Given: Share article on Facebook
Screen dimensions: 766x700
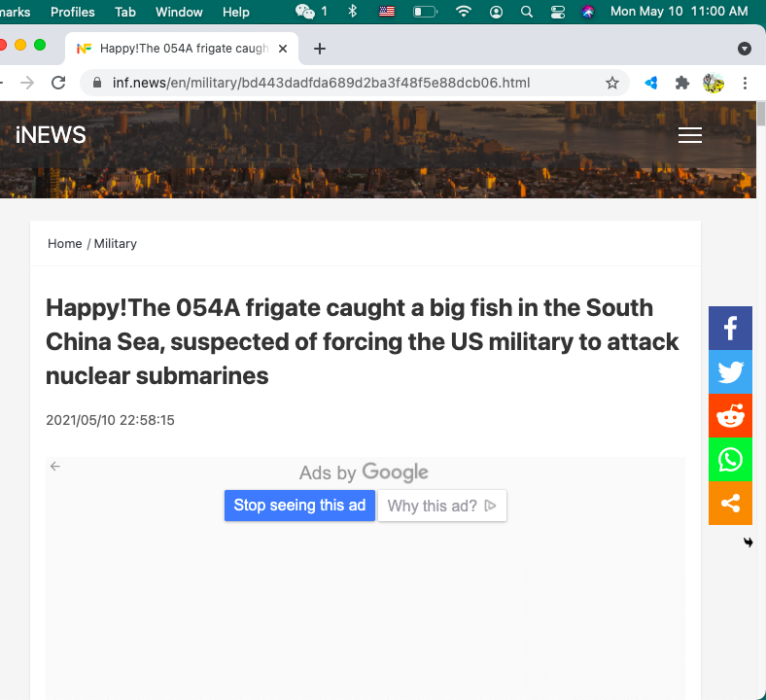Looking at the screenshot, I should pos(730,328).
